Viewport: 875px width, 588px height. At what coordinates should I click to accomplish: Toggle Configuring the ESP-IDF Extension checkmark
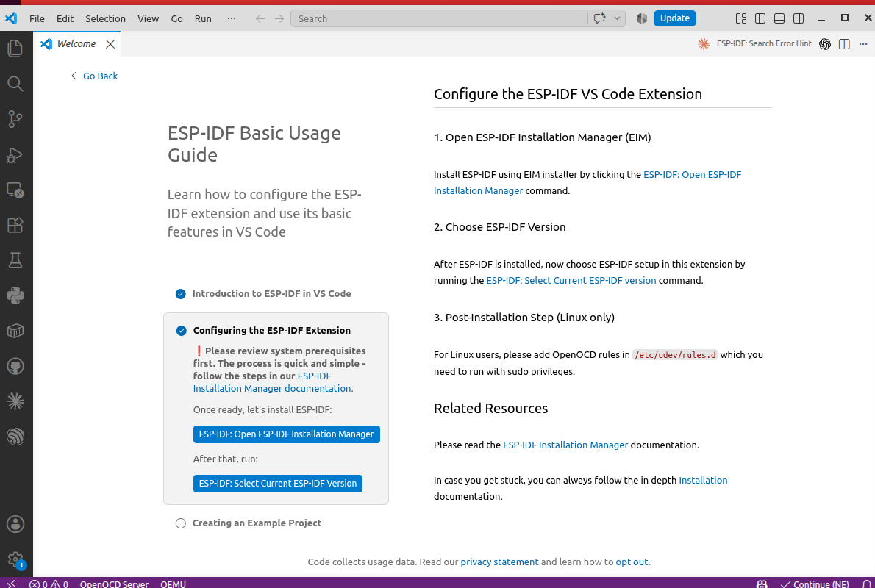coord(182,331)
